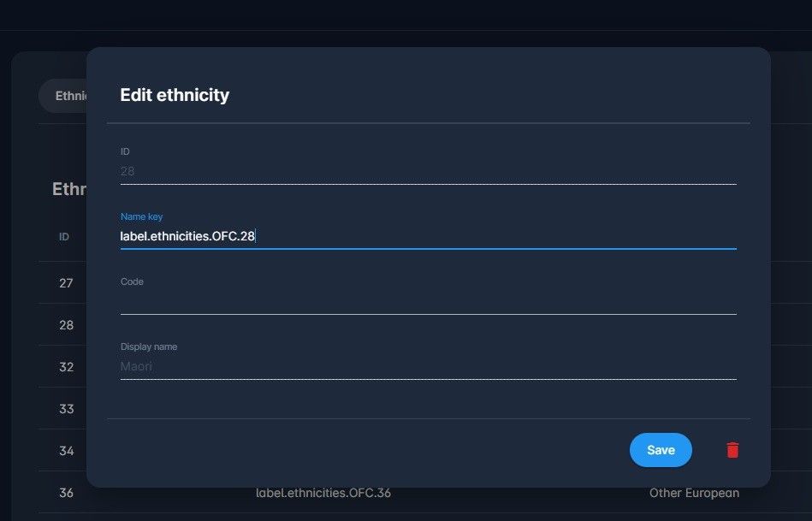The image size is (812, 521).
Task: Select the table row with ID 34
Action: click(x=64, y=450)
